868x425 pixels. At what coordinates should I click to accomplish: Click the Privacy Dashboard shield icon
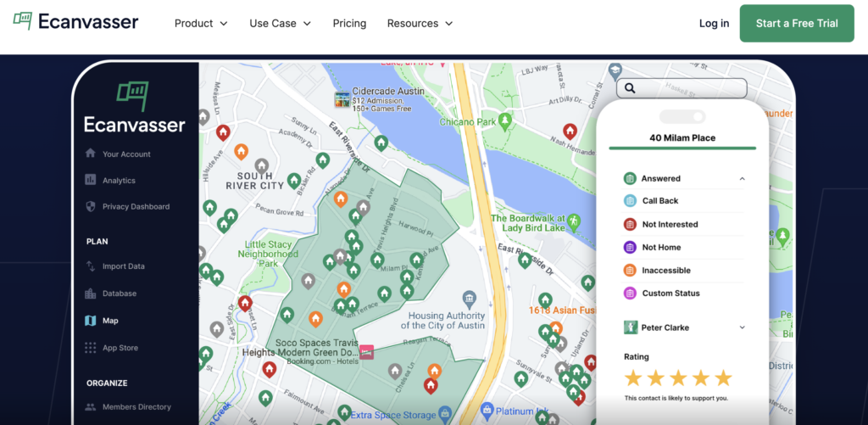(x=90, y=206)
